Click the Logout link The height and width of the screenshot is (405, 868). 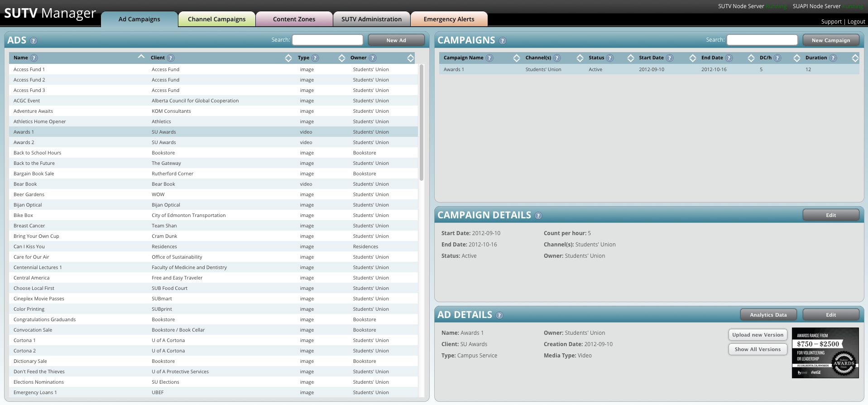pyautogui.click(x=856, y=22)
